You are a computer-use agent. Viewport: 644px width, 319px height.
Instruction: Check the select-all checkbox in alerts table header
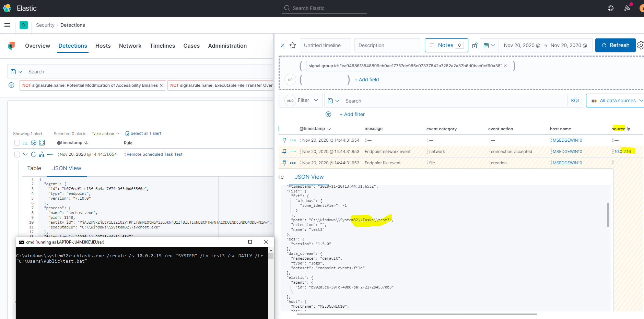coord(17,143)
